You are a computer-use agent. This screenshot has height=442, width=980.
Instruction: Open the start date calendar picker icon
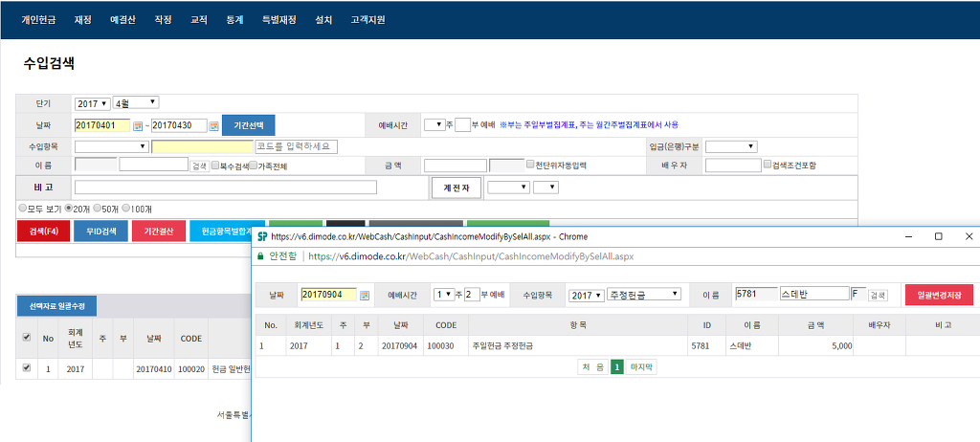coord(137,125)
